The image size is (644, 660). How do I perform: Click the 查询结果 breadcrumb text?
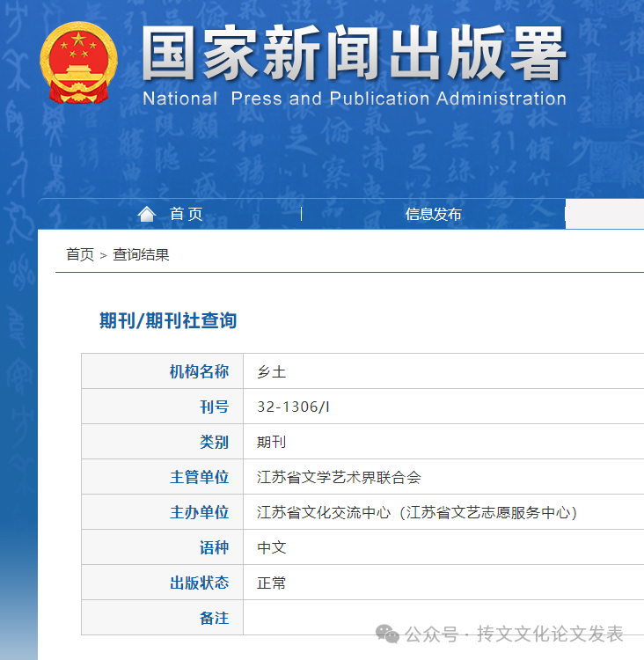141,254
